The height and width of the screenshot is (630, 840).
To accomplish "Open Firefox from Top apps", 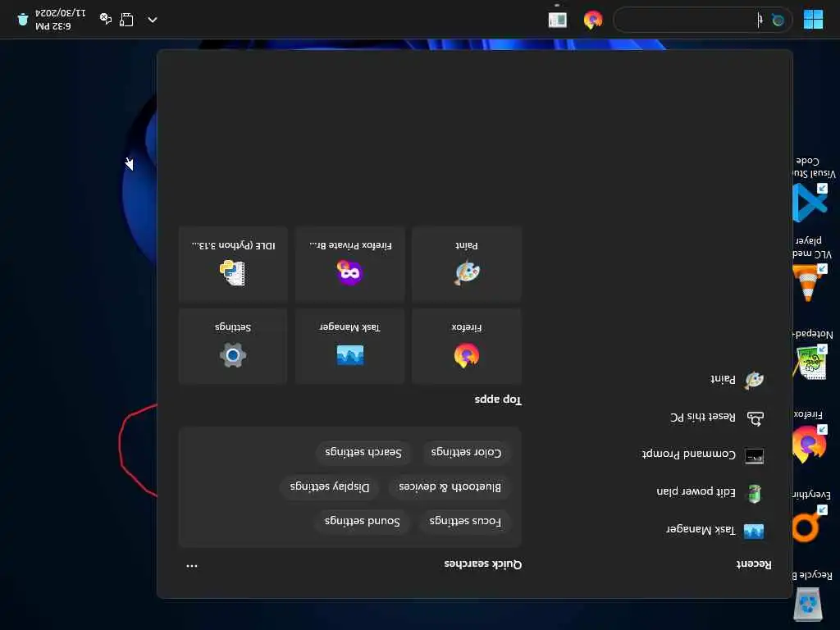I will [467, 345].
